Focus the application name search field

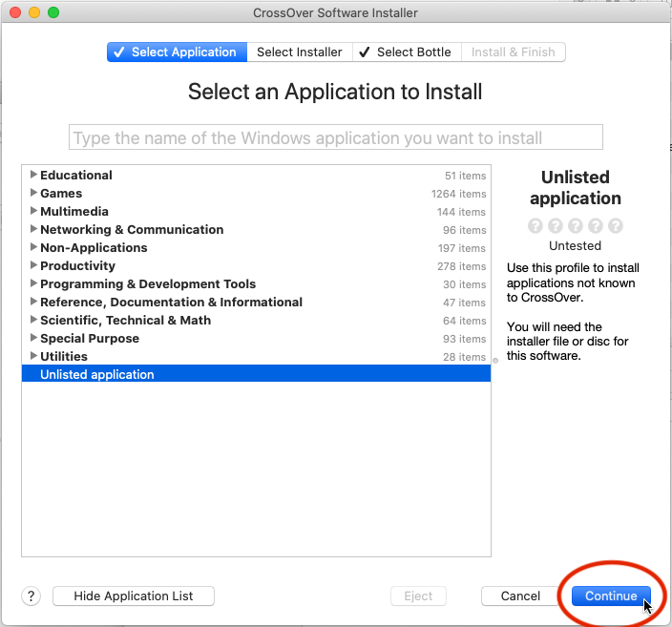pos(336,137)
